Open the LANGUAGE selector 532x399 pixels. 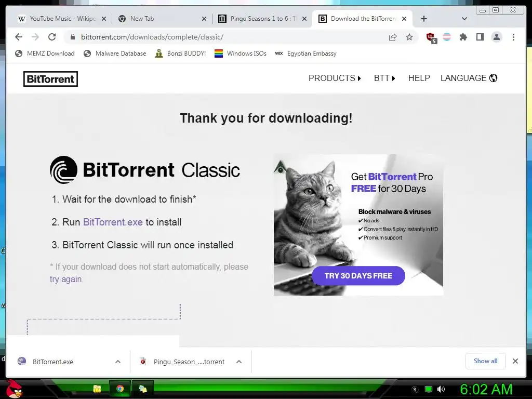click(x=469, y=78)
